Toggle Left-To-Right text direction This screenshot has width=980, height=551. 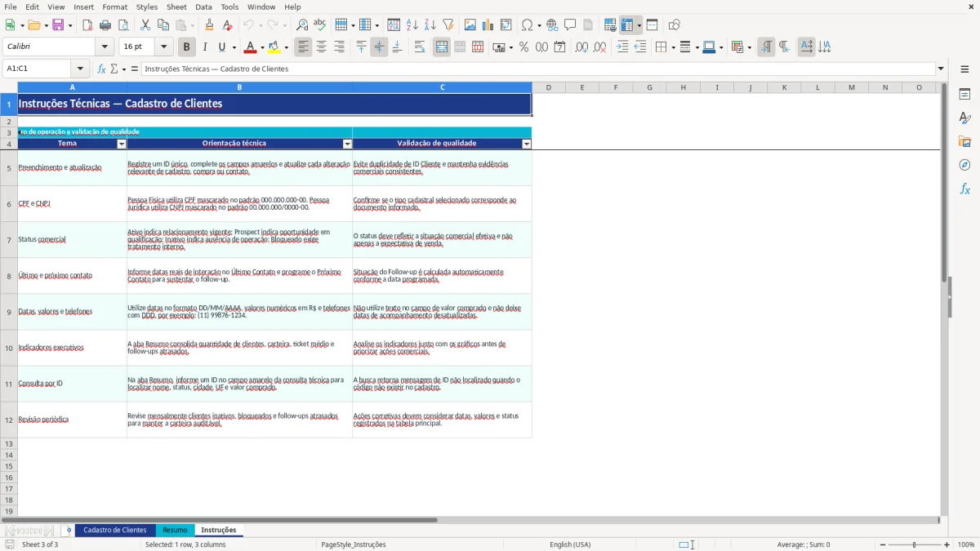pos(766,47)
